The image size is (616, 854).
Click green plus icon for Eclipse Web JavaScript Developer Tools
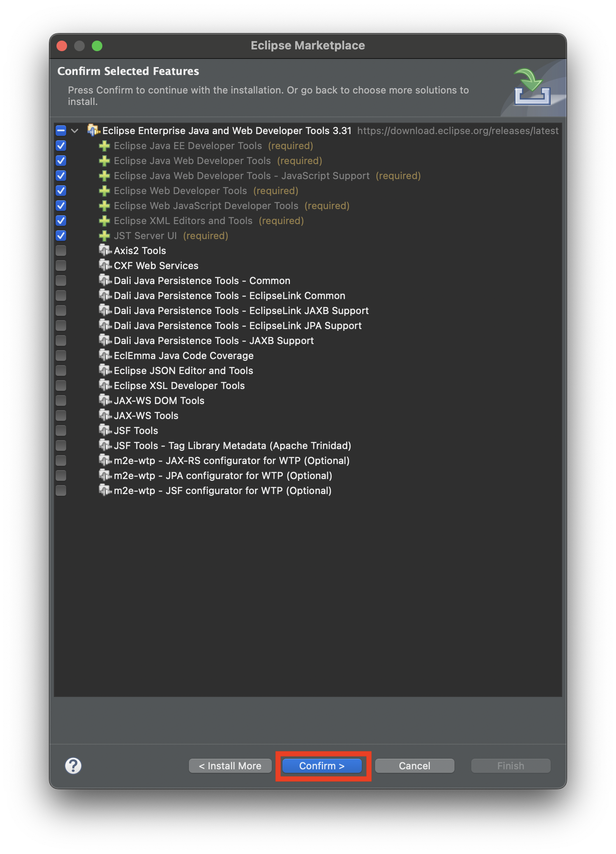point(105,206)
